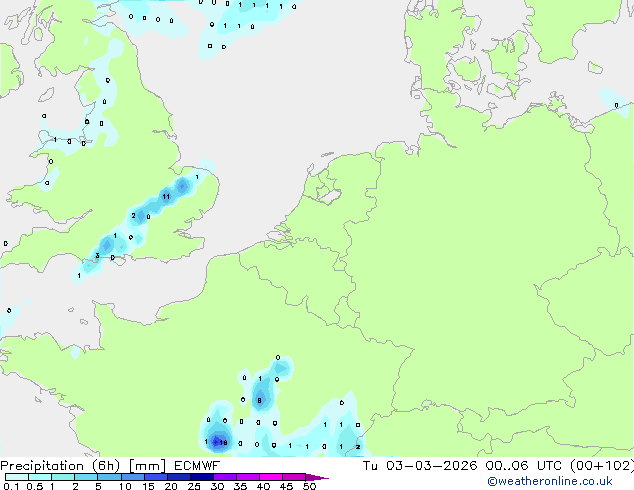
Task: Click the 30–35 mm purple swatch
Action: coord(225,477)
